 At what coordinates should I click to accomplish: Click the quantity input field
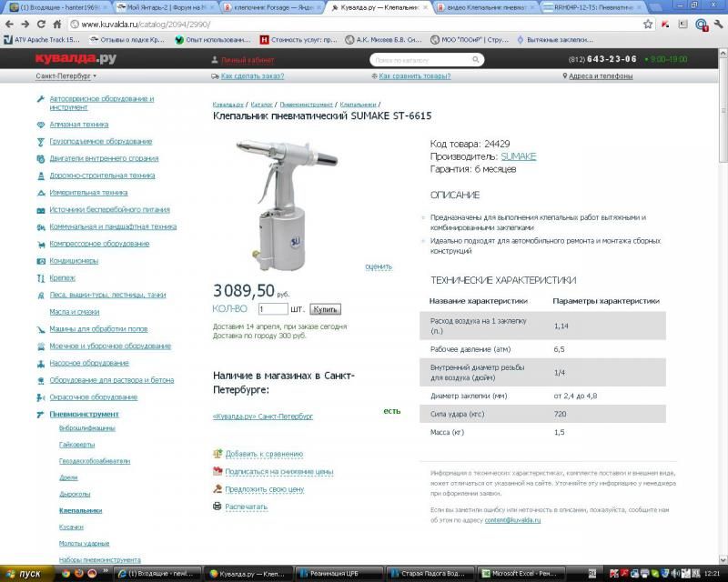tap(272, 309)
